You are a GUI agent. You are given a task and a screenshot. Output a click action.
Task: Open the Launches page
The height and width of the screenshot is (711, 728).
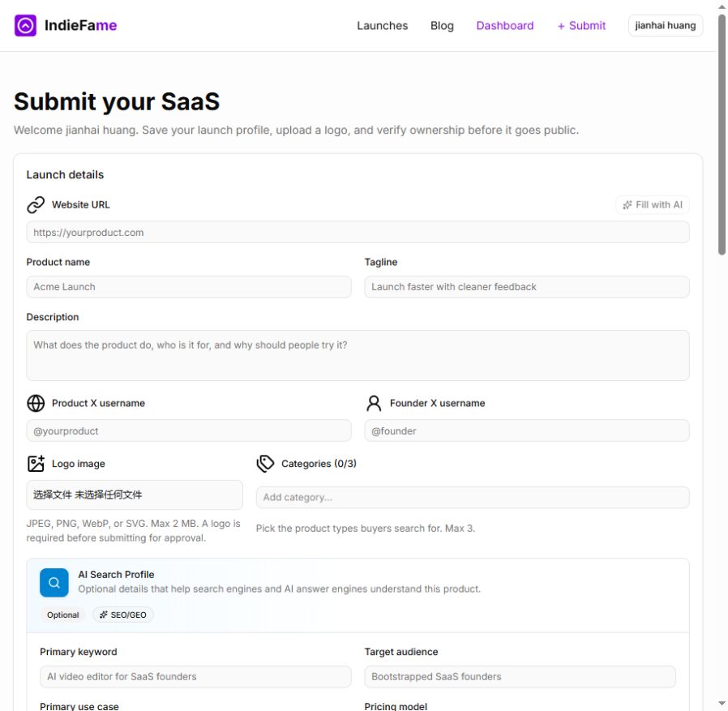382,26
